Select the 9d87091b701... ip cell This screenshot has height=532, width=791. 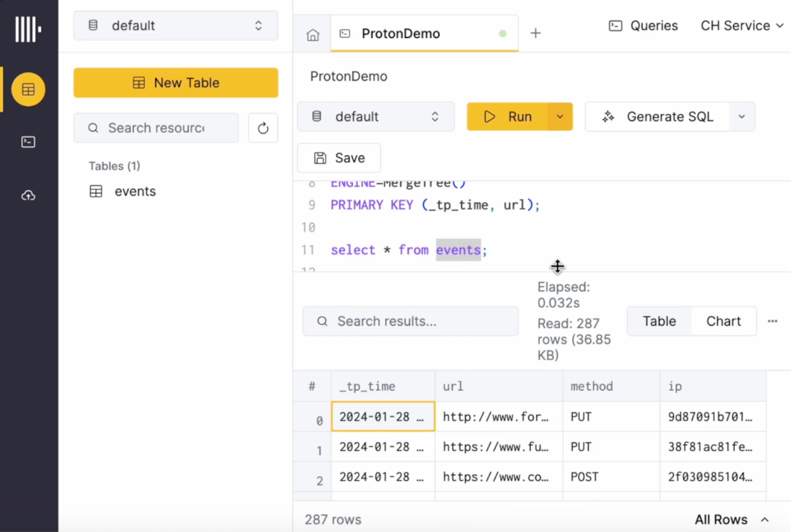(713, 416)
